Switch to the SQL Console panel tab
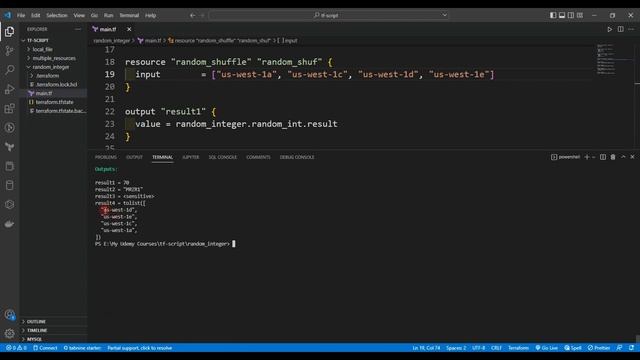The height and width of the screenshot is (360, 640). (x=222, y=157)
